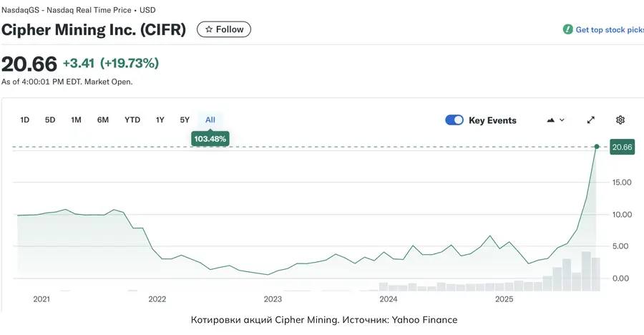Open the Get top stock picks link
Screen dimensions: 644x335
609,30
